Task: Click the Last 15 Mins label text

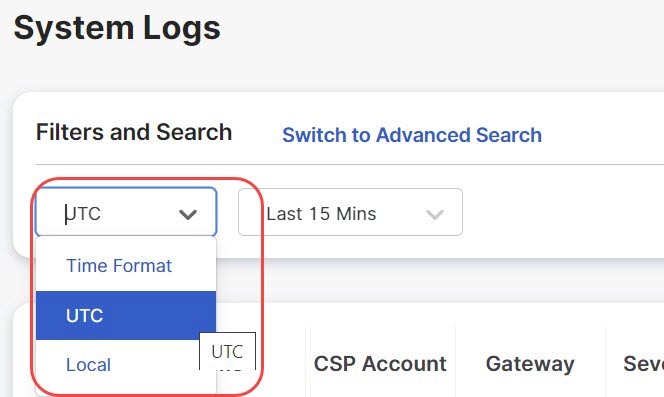Action: [321, 214]
